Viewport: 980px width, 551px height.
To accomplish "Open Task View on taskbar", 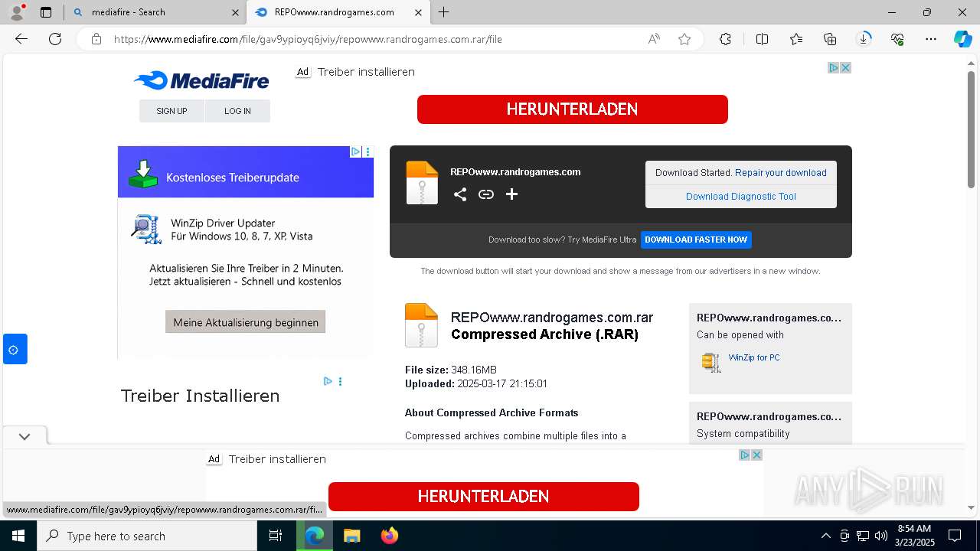I will (276, 536).
